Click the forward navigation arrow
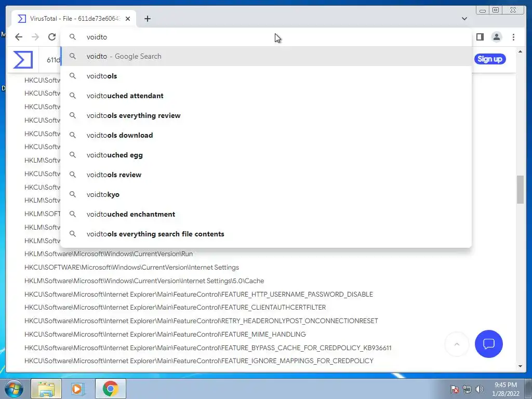 [x=35, y=37]
